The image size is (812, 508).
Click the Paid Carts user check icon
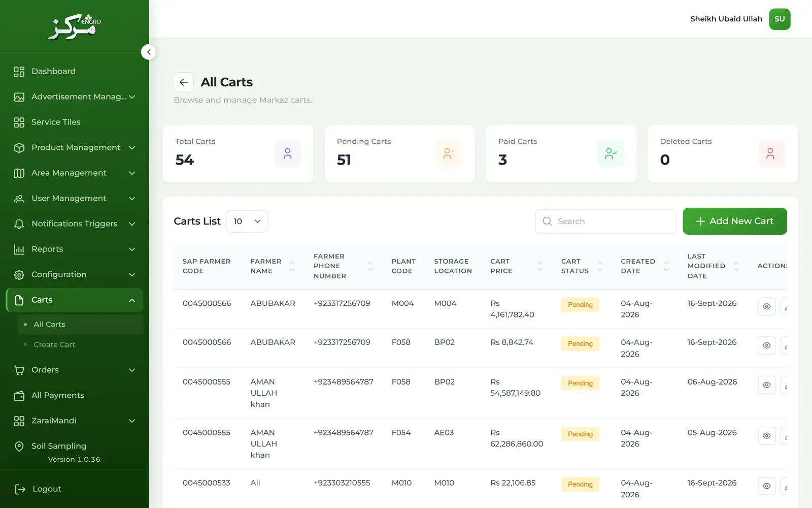(611, 153)
